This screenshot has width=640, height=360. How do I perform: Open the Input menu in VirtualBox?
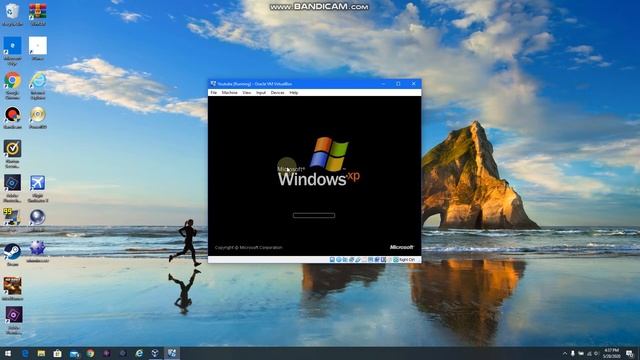click(x=261, y=93)
